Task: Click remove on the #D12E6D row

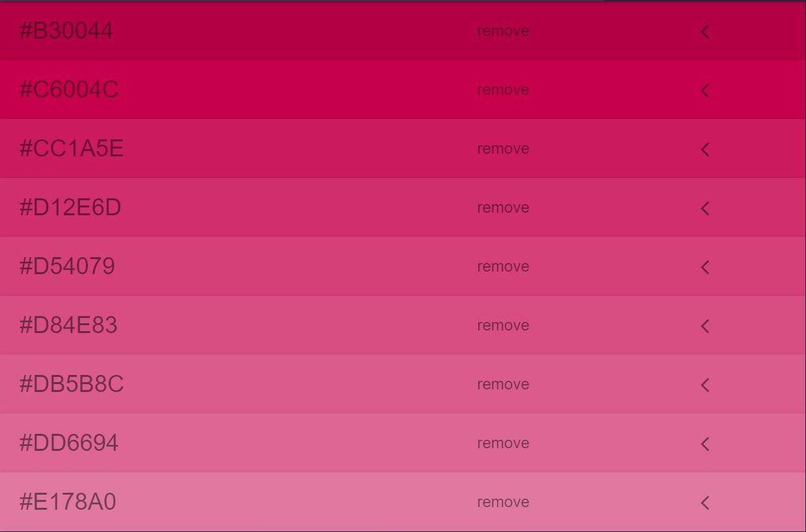Action: click(503, 208)
